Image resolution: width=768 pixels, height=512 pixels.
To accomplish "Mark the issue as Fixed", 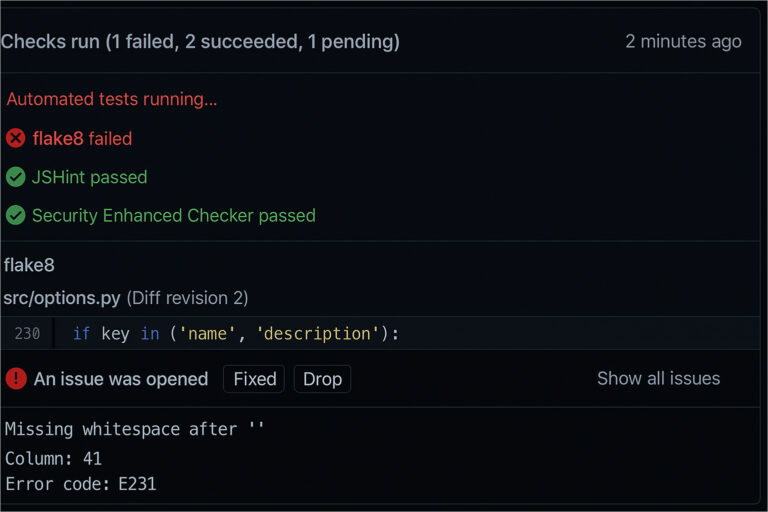I will 254,379.
